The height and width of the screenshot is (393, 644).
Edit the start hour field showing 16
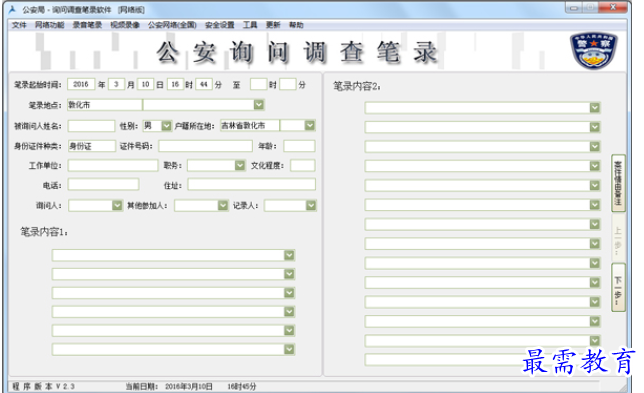coord(175,84)
